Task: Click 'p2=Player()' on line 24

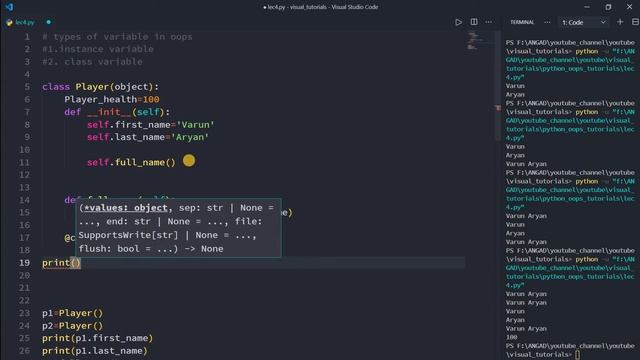Action: [73, 326]
